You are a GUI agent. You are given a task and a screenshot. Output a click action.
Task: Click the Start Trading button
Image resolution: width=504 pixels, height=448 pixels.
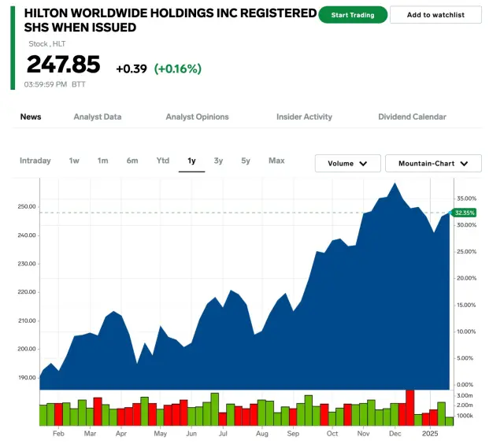pyautogui.click(x=353, y=15)
